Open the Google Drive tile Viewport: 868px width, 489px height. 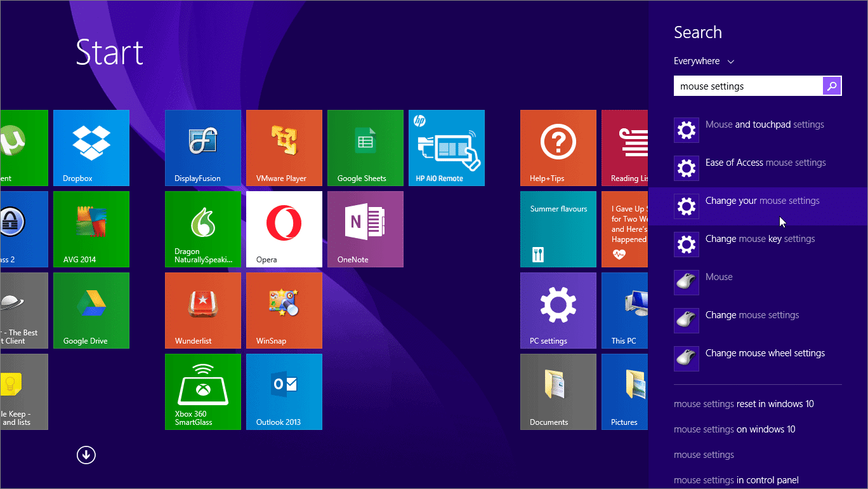[91, 311]
